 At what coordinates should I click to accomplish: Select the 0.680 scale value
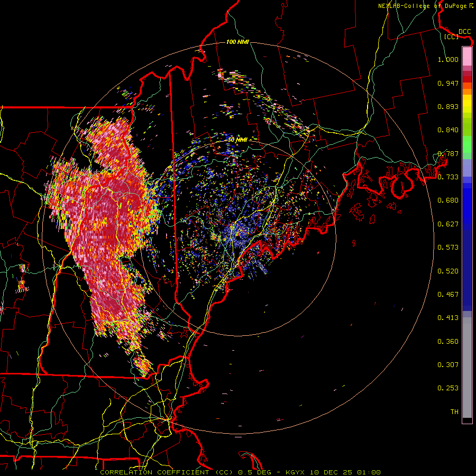coord(448,200)
